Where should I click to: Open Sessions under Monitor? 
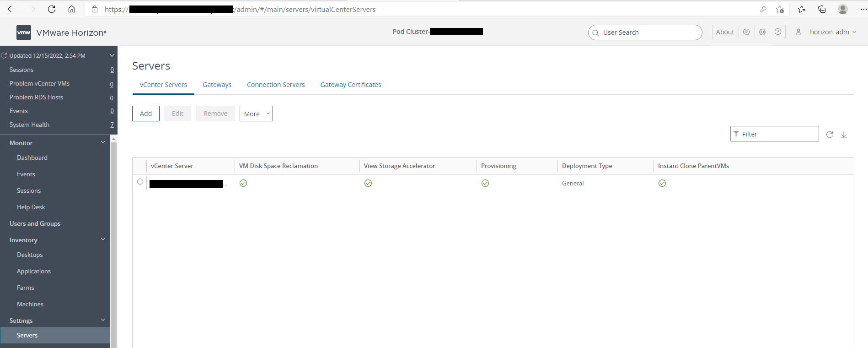pyautogui.click(x=29, y=190)
